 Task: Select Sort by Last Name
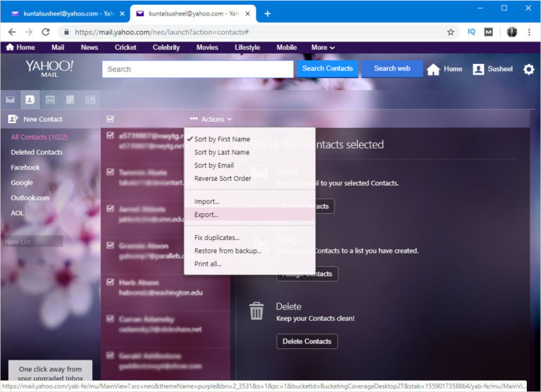(221, 152)
